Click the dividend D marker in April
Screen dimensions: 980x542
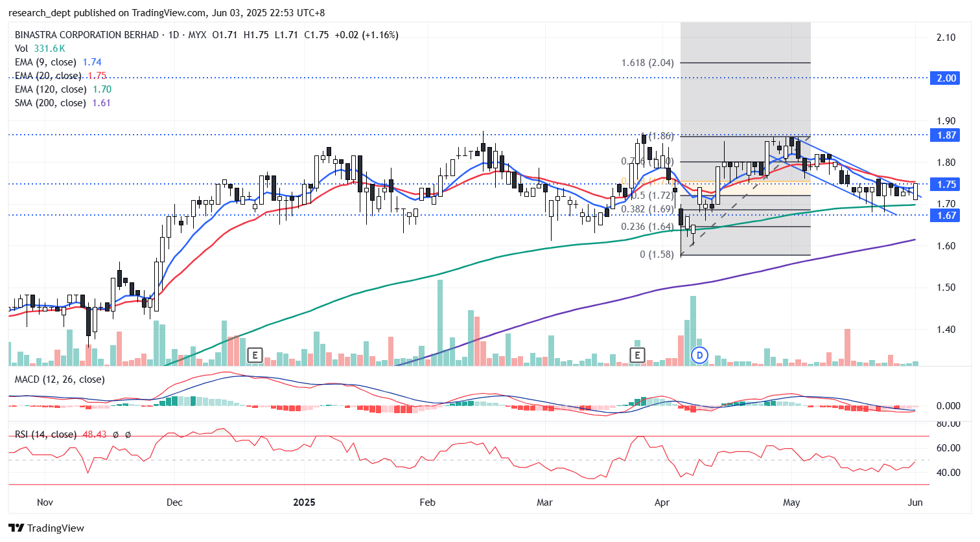tap(699, 355)
